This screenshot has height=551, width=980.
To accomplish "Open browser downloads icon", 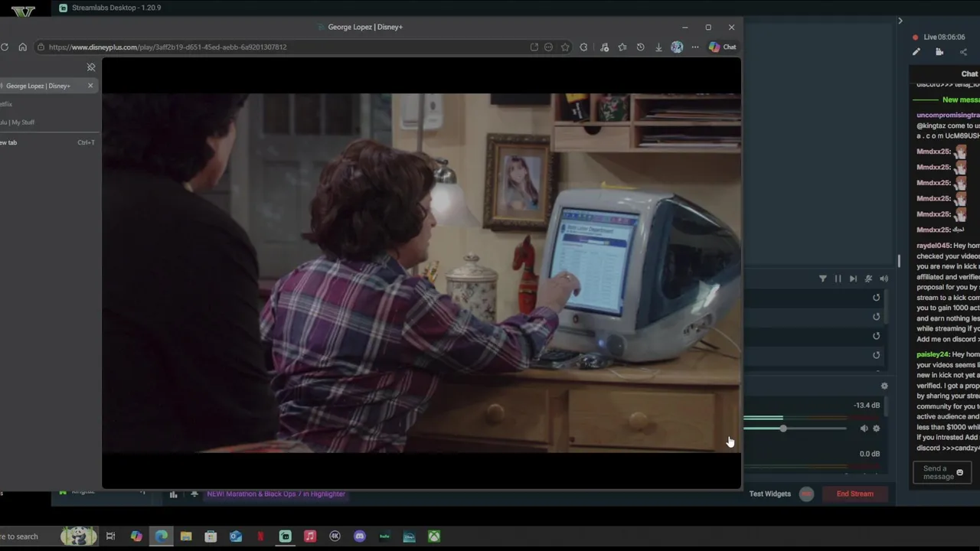I will (x=658, y=47).
